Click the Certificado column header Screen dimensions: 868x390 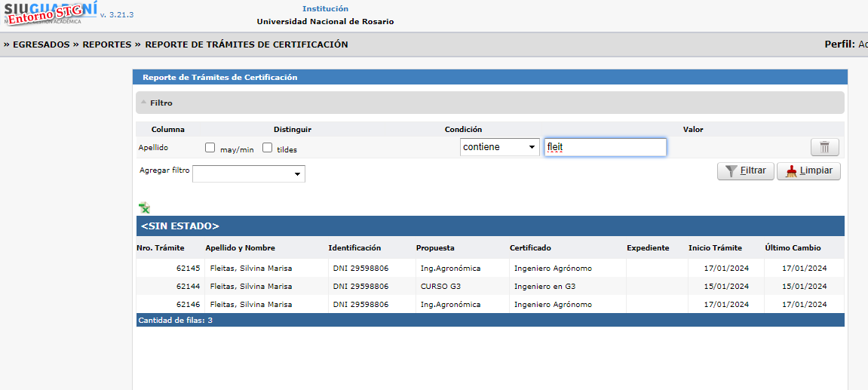(530, 247)
